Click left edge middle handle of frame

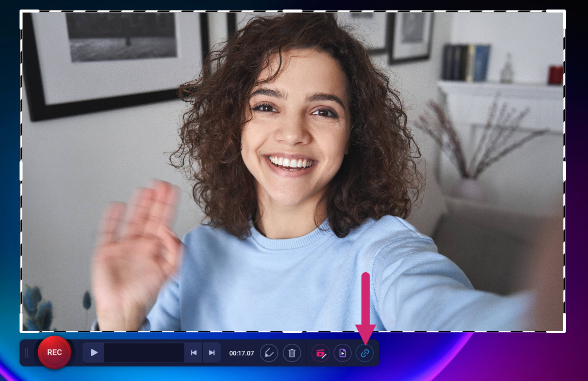point(21,171)
